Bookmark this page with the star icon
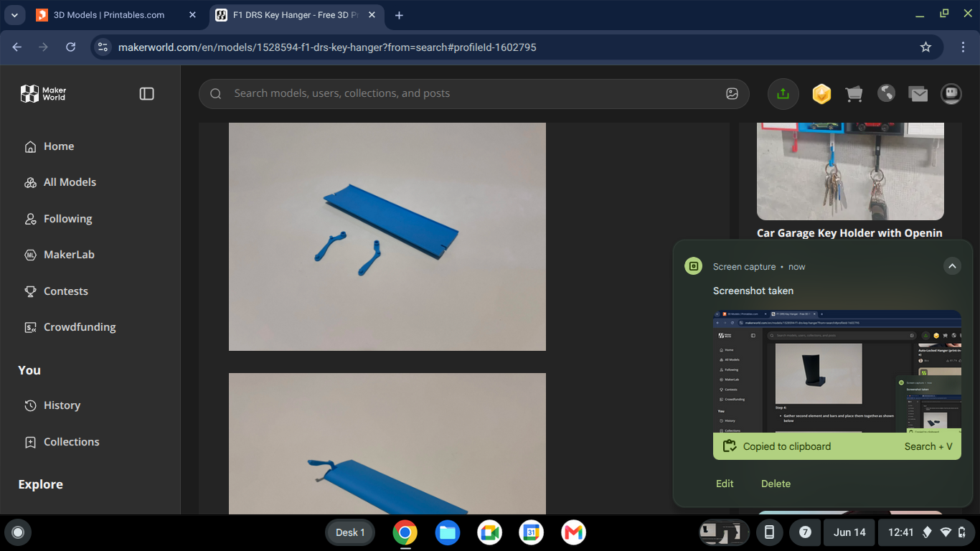The height and width of the screenshot is (551, 980). coord(925,47)
